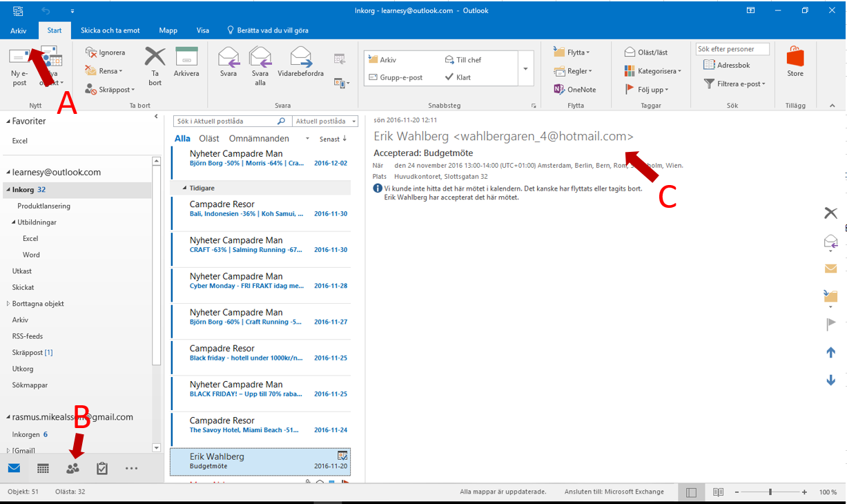Open the Aktuell postlåda scope dropdown
The image size is (847, 504).
(325, 121)
